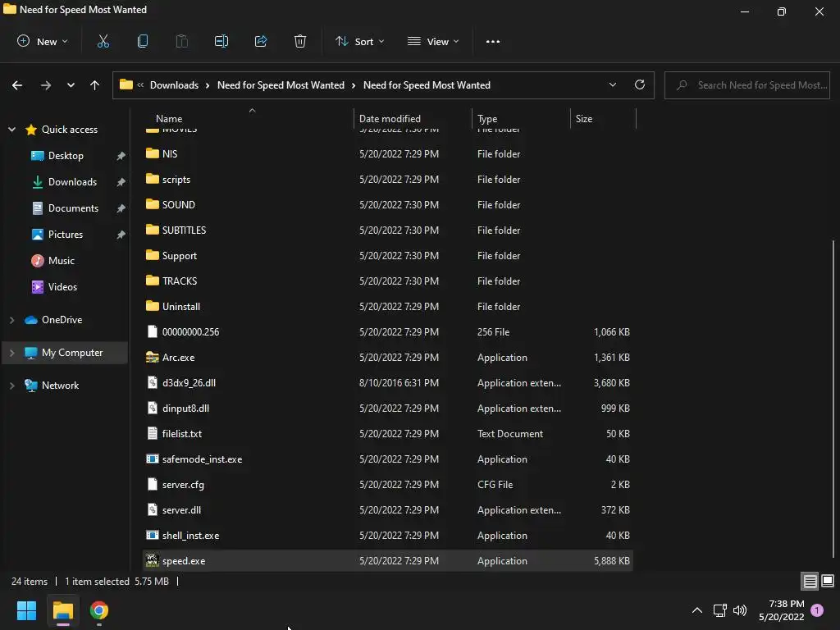Expand the Network tree node
The image size is (840, 630).
pyautogui.click(x=11, y=386)
